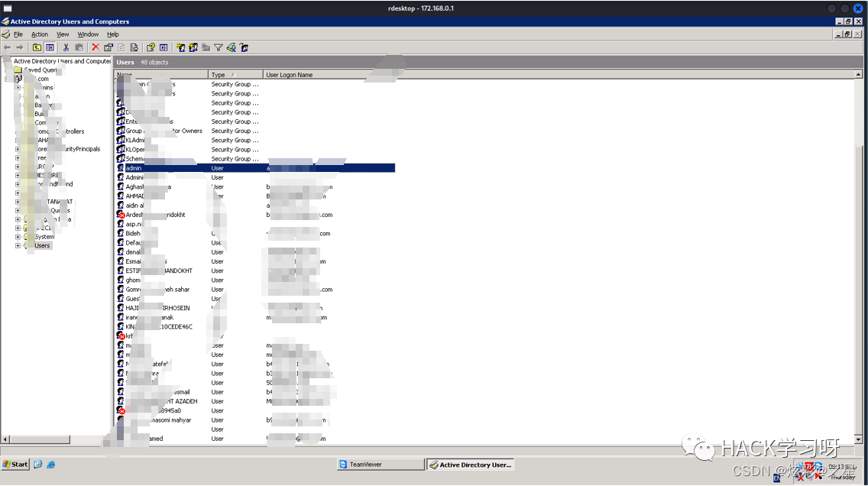868x486 pixels.
Task: Expand the ForeignSecurityPrincipals tree node
Action: (18, 149)
